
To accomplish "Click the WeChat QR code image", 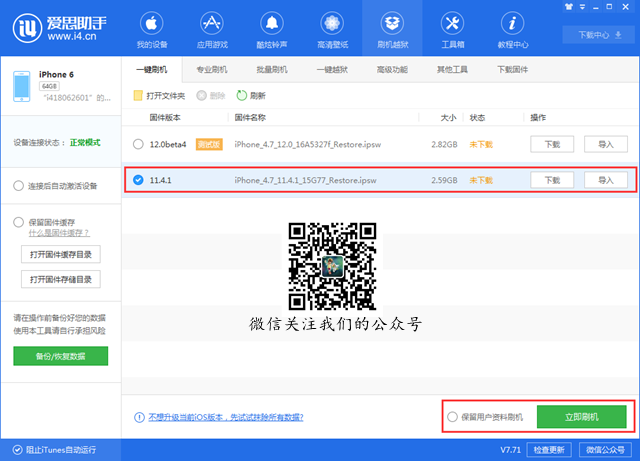I will [x=332, y=266].
